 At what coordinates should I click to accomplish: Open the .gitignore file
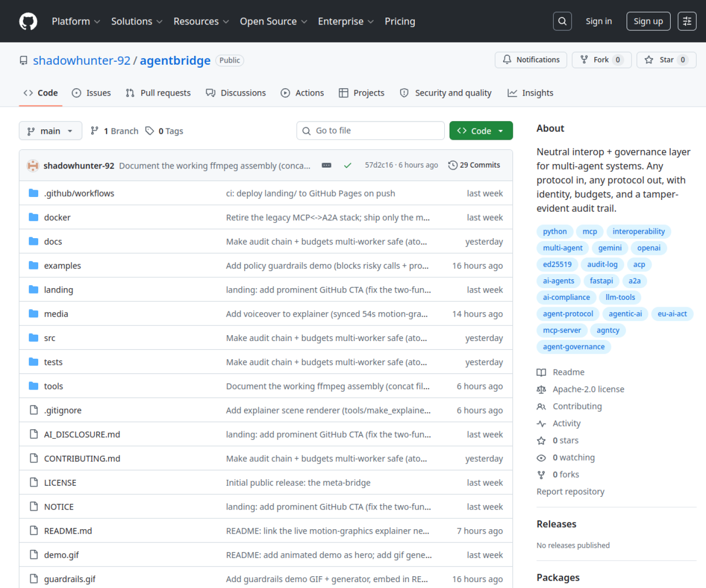[x=63, y=410]
